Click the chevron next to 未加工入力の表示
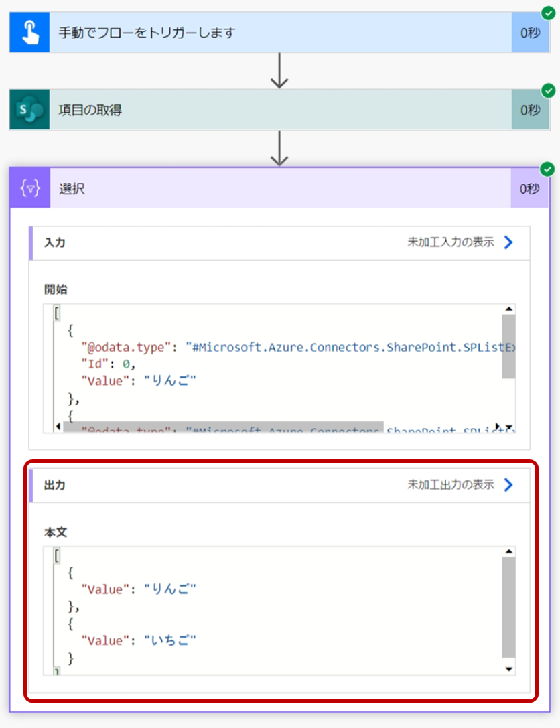Image resolution: width=560 pixels, height=728 pixels. [508, 242]
